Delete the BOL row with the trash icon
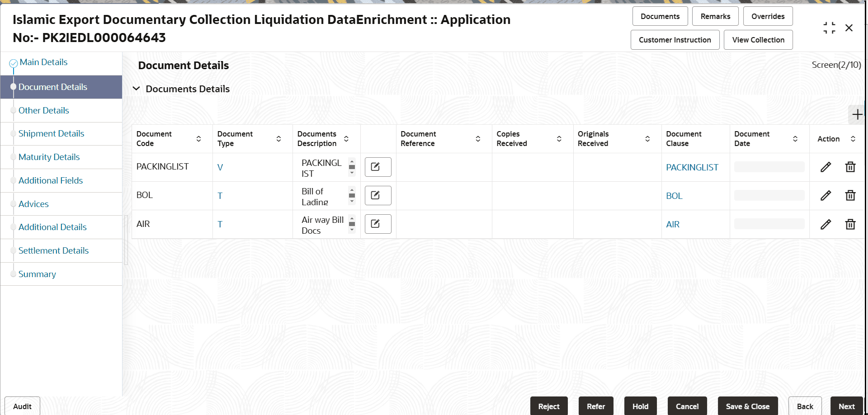 [850, 195]
